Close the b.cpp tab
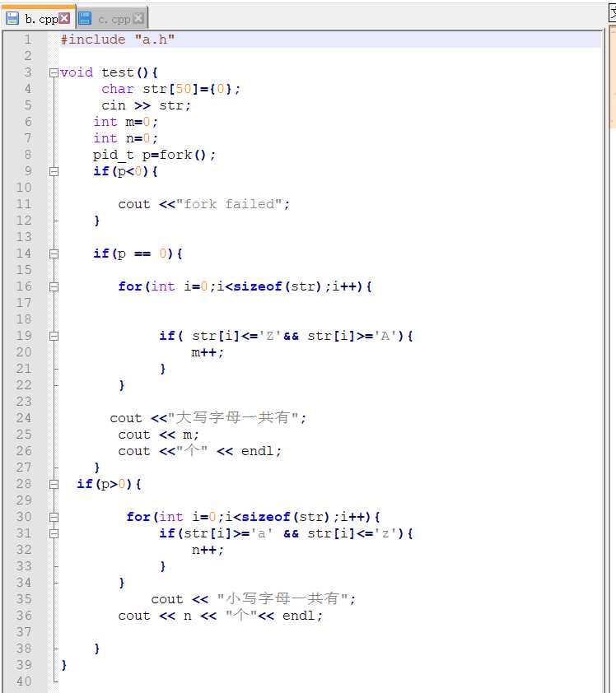Viewport: 616px width, 693px height. [x=64, y=18]
